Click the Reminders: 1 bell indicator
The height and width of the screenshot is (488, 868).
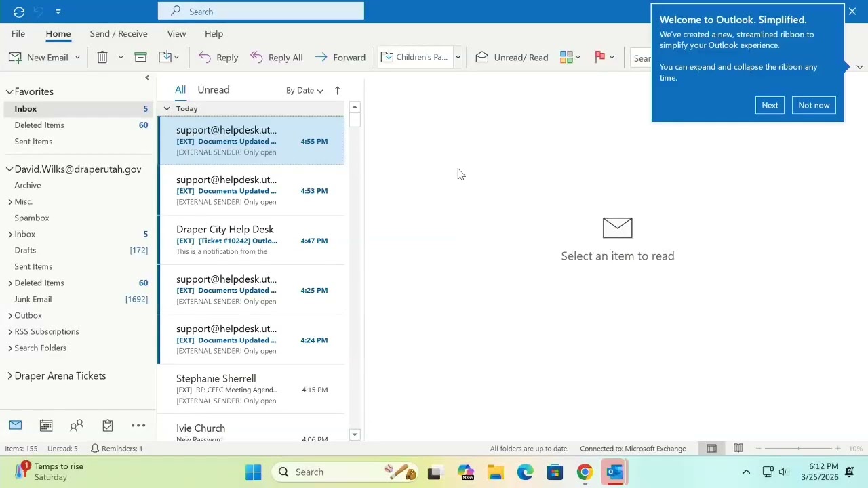(116, 448)
